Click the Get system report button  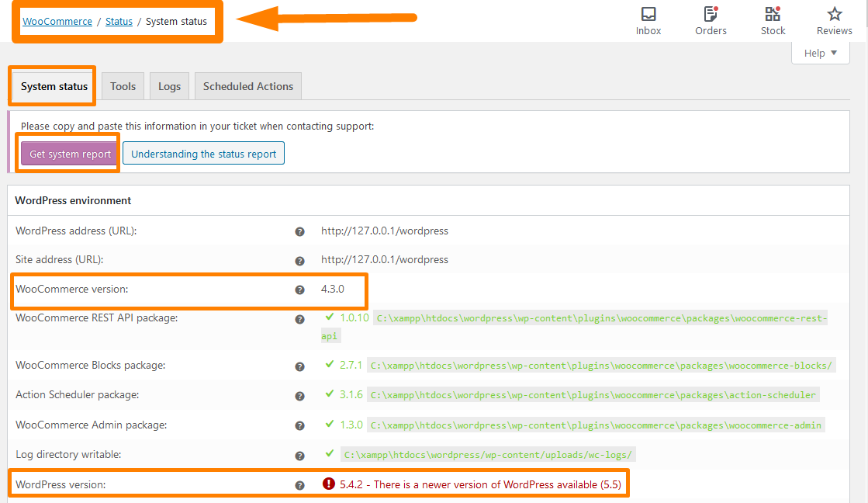click(x=70, y=154)
